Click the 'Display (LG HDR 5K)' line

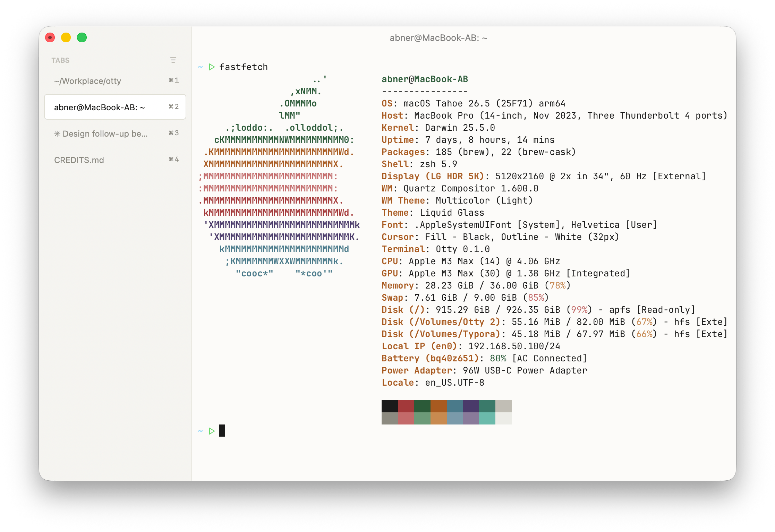tap(544, 176)
